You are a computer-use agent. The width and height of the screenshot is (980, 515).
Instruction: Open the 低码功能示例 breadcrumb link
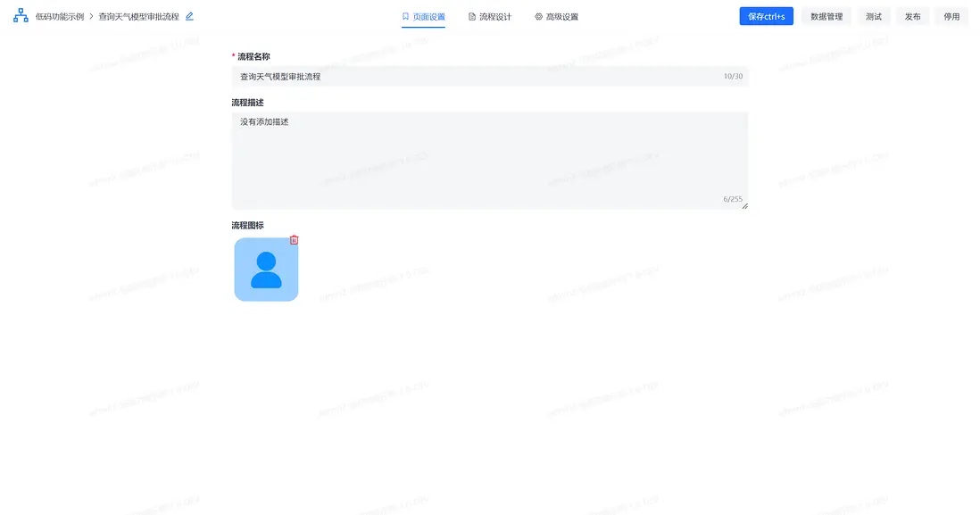[x=60, y=17]
